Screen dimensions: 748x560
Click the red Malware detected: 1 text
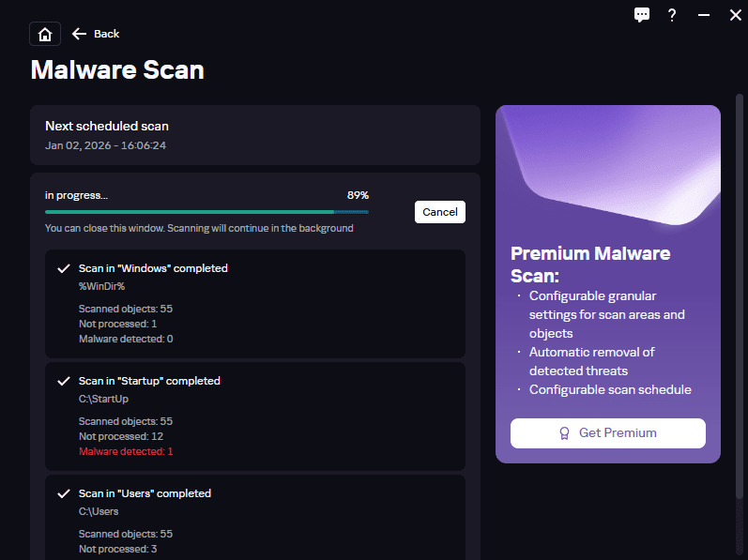[x=126, y=451]
